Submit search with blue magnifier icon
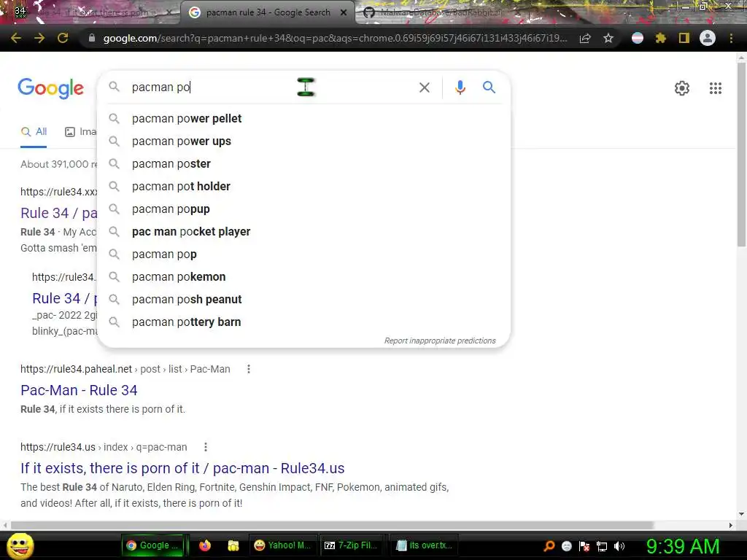This screenshot has width=747, height=560. (x=489, y=87)
